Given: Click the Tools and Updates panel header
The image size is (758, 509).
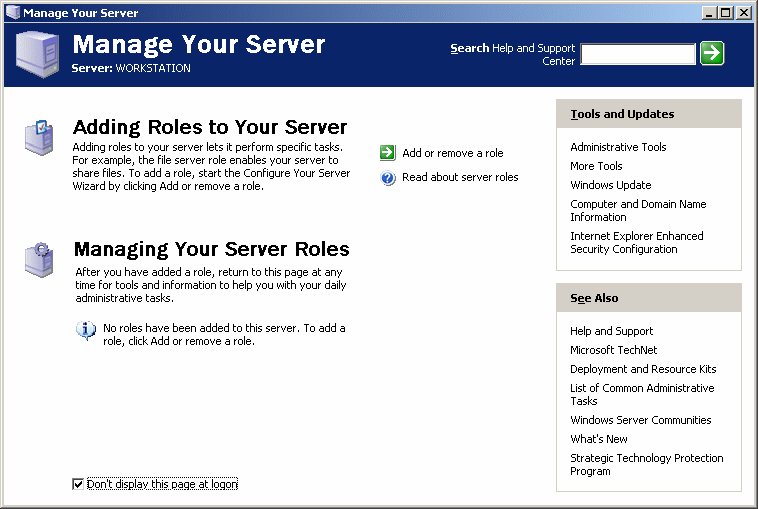Looking at the screenshot, I should (649, 114).
